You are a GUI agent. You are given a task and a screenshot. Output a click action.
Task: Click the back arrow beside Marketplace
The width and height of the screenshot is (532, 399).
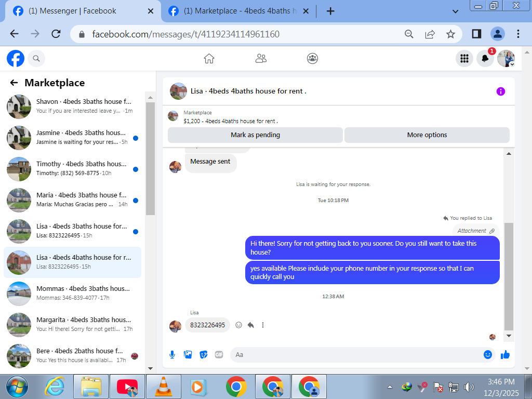(14, 83)
